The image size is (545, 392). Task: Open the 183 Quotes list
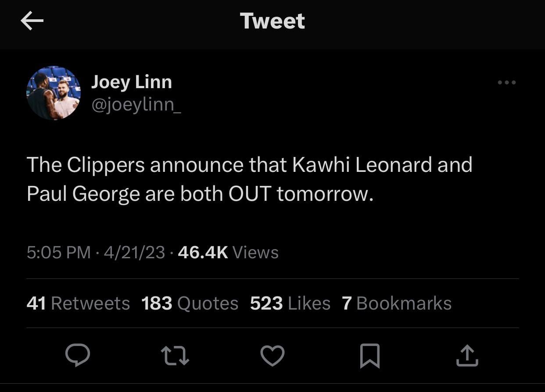tap(190, 303)
